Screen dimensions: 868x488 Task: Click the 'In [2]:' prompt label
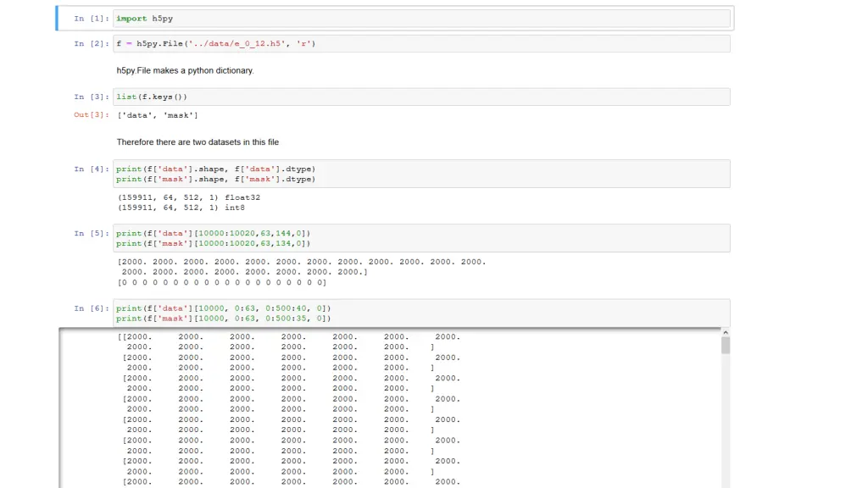click(x=92, y=44)
